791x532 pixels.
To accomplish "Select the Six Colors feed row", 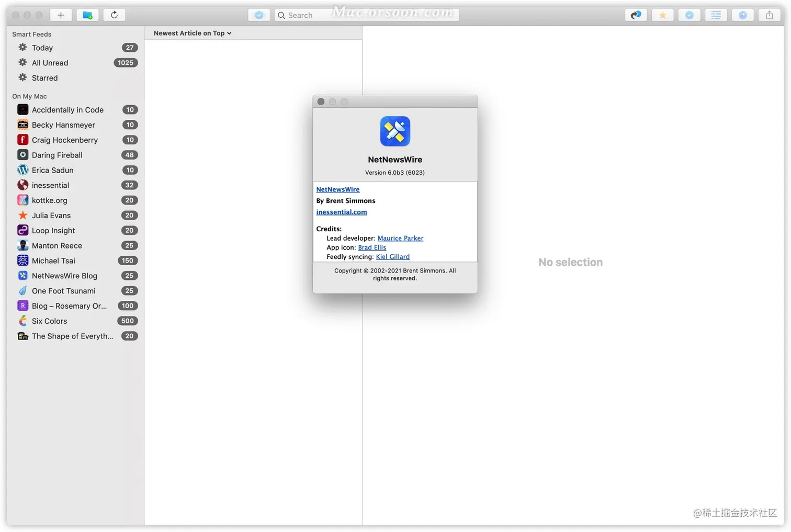I will click(x=75, y=321).
